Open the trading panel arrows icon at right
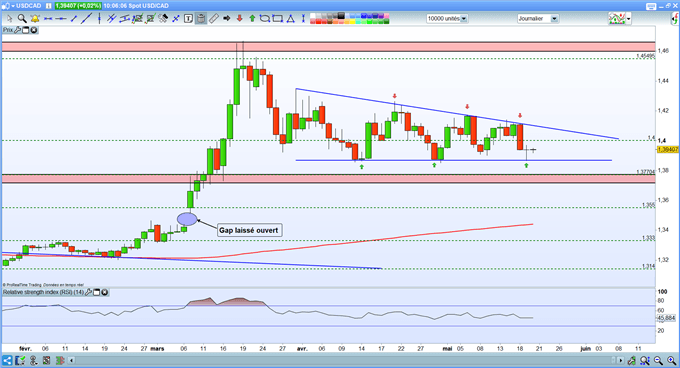Image resolution: width=680 pixels, height=368 pixels. coord(675,19)
